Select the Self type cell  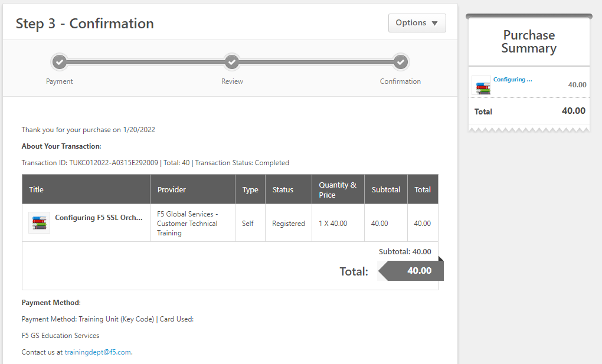tap(250, 223)
